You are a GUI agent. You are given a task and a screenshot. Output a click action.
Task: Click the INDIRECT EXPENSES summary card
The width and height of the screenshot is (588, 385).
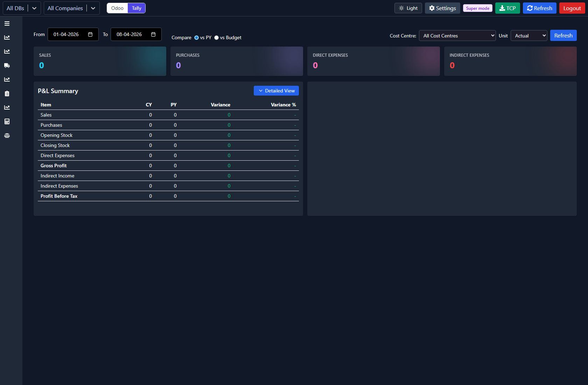point(510,61)
